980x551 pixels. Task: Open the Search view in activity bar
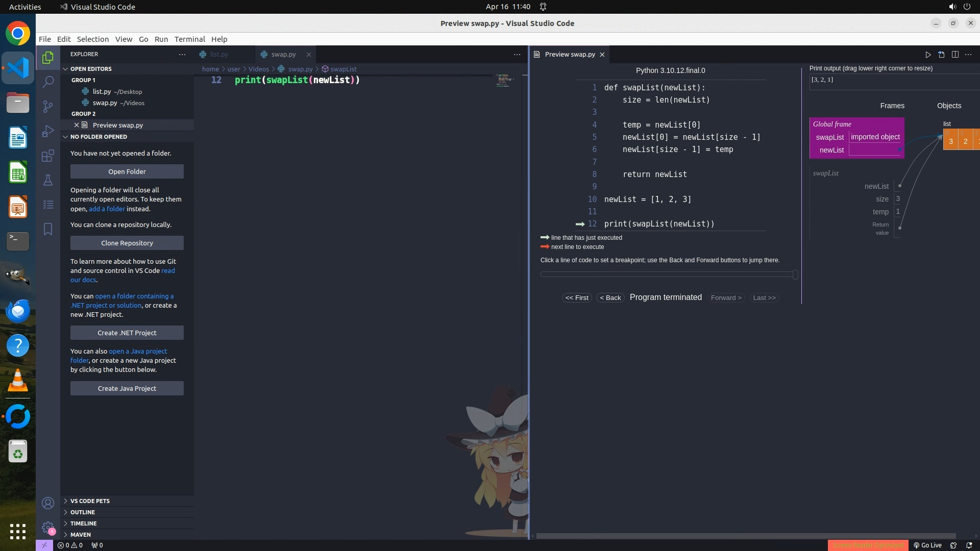pos(48,82)
